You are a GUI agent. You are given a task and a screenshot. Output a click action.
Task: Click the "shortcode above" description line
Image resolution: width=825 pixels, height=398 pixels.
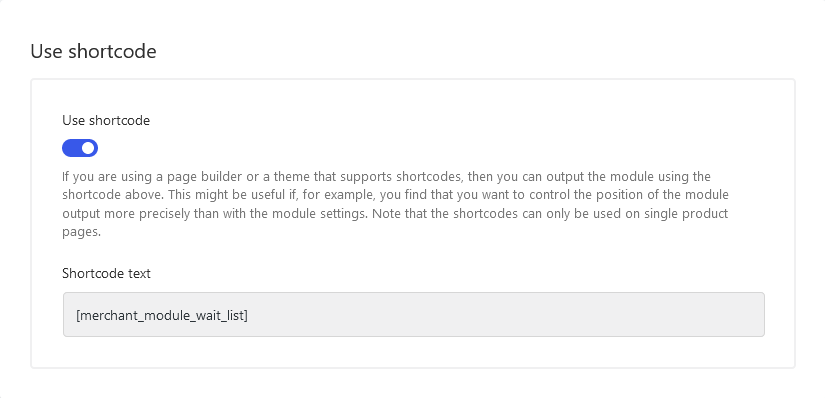click(395, 195)
